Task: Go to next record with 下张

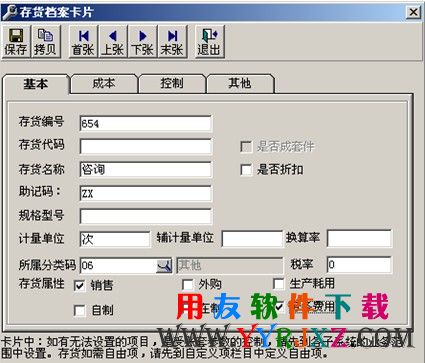Action: click(x=142, y=42)
